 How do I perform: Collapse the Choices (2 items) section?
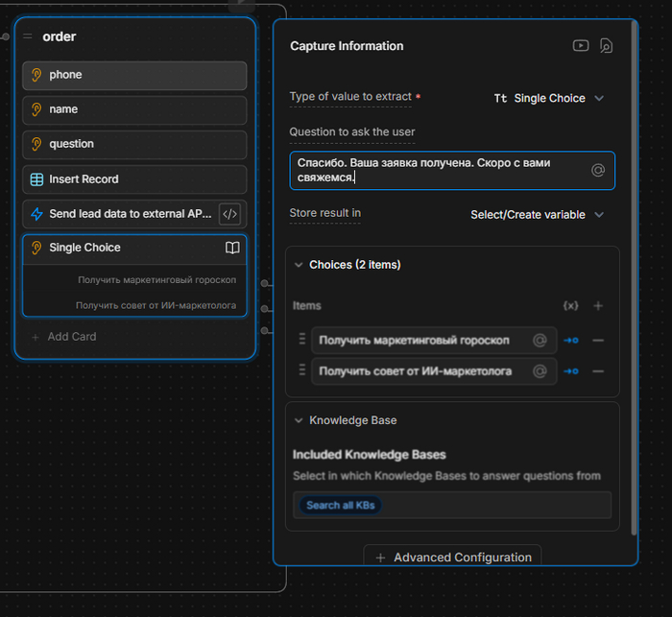pyautogui.click(x=299, y=265)
